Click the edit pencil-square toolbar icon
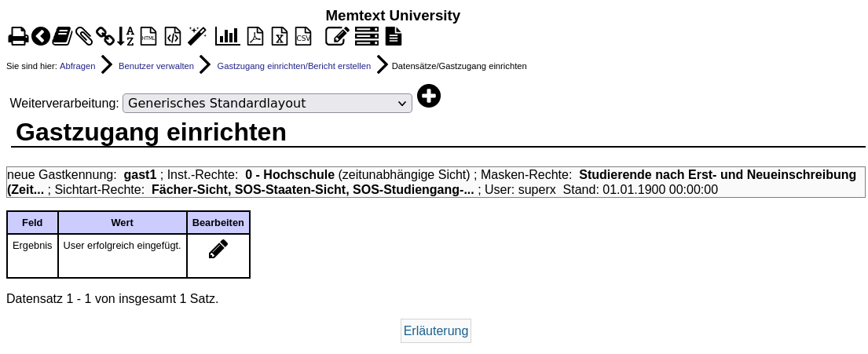The height and width of the screenshot is (354, 868). click(x=337, y=36)
